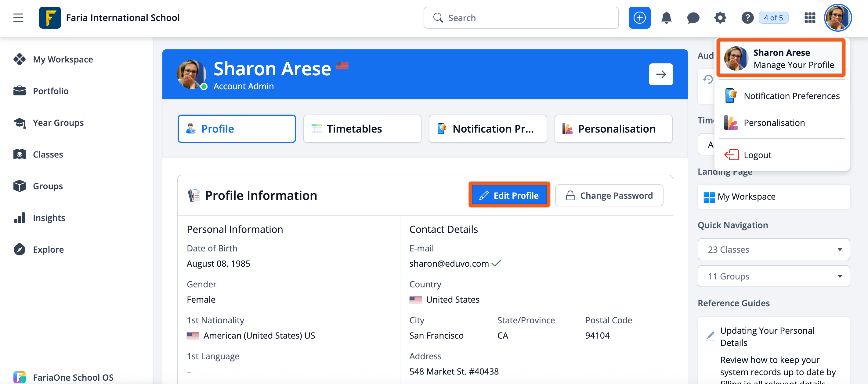Switch to the Timetables tab

click(362, 129)
